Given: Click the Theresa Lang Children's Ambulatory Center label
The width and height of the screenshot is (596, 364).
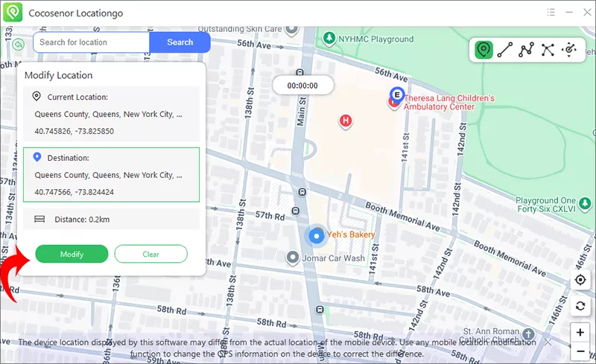Looking at the screenshot, I should pos(449,102).
